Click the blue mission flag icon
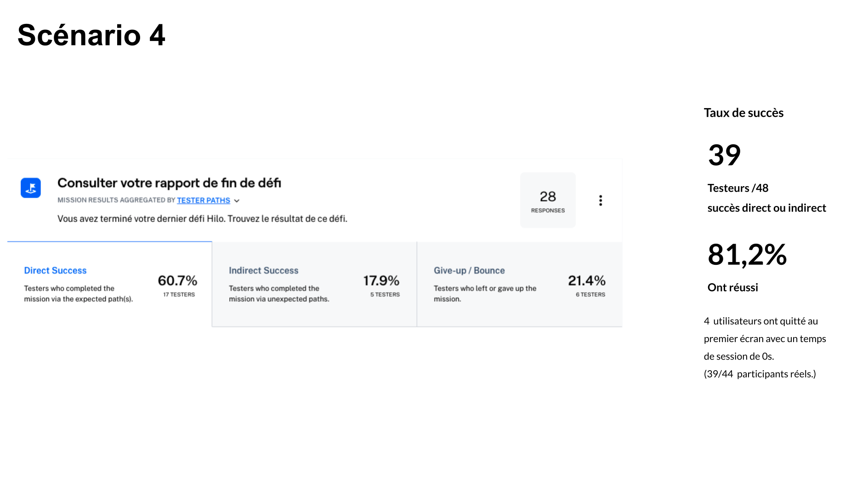This screenshot has height=486, width=868. (x=31, y=188)
